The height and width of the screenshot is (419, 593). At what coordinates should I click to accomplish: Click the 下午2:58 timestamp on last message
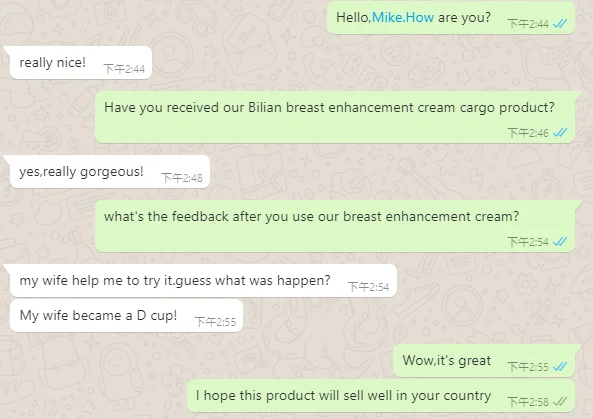pos(528,401)
